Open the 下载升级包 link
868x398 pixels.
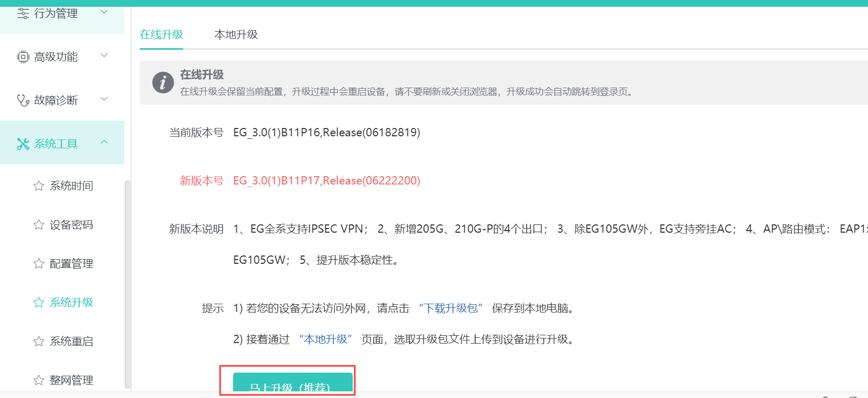click(451, 308)
